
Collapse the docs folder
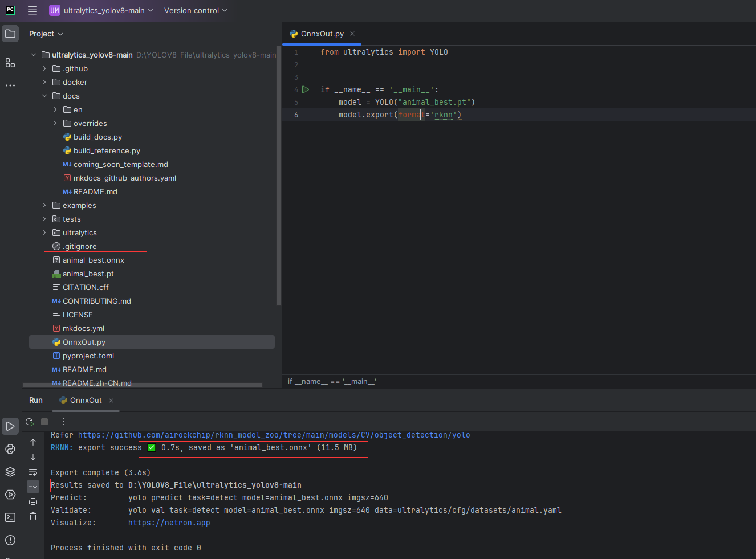click(44, 96)
